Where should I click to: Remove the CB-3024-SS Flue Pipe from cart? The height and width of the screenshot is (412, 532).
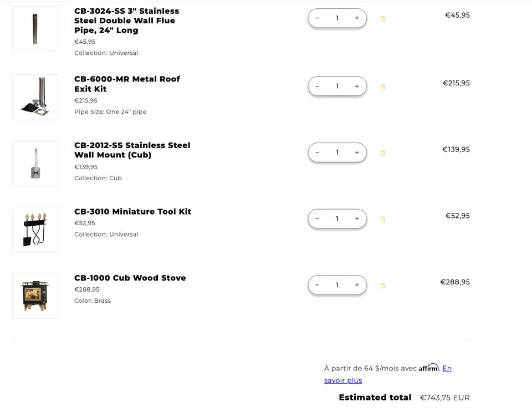tap(382, 19)
